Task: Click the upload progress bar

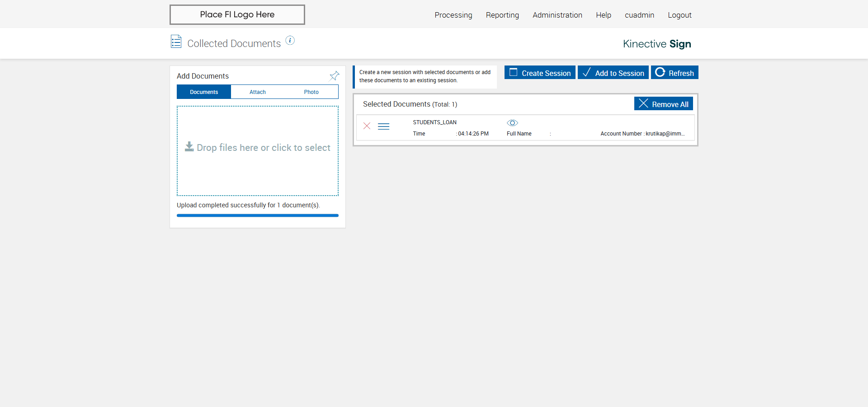Action: pyautogui.click(x=257, y=215)
